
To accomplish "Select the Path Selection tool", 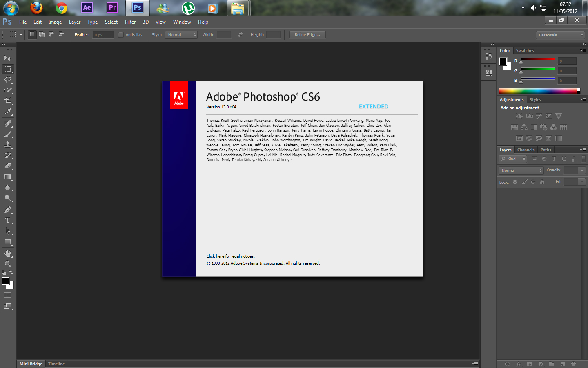I will [8, 231].
